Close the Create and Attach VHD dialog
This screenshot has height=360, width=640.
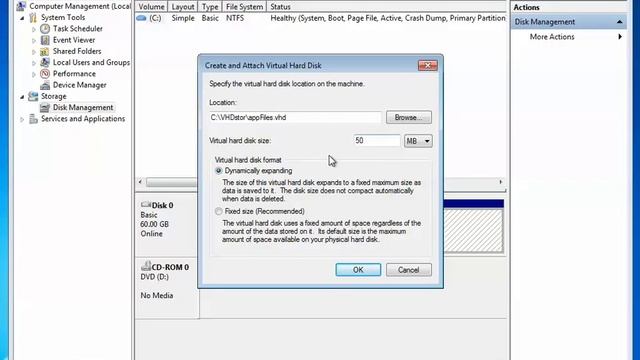pos(427,65)
